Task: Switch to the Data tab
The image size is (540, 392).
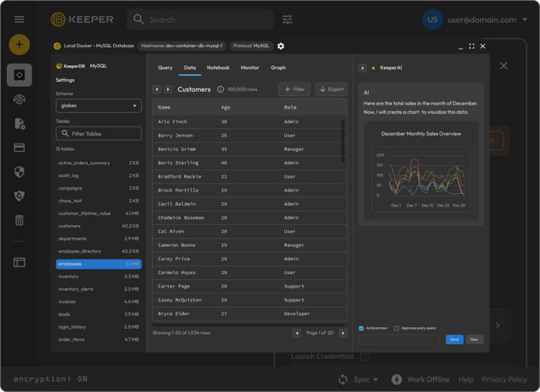Action: pyautogui.click(x=190, y=67)
